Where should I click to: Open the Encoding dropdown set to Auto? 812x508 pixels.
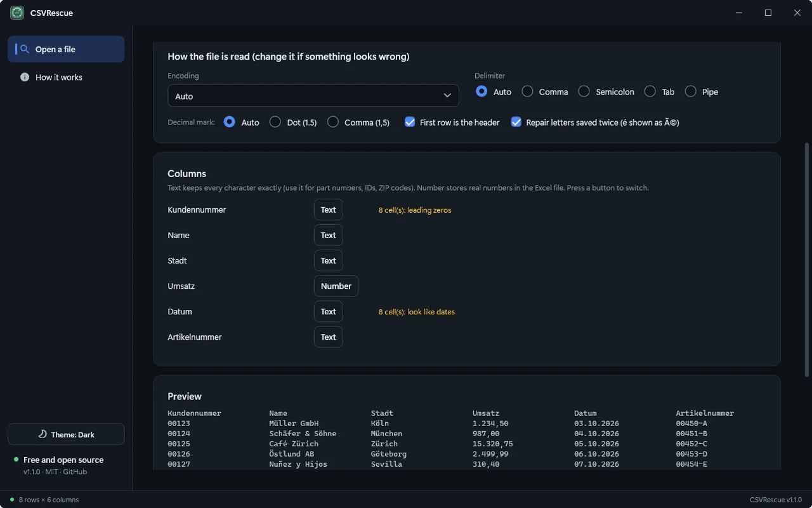tap(313, 96)
